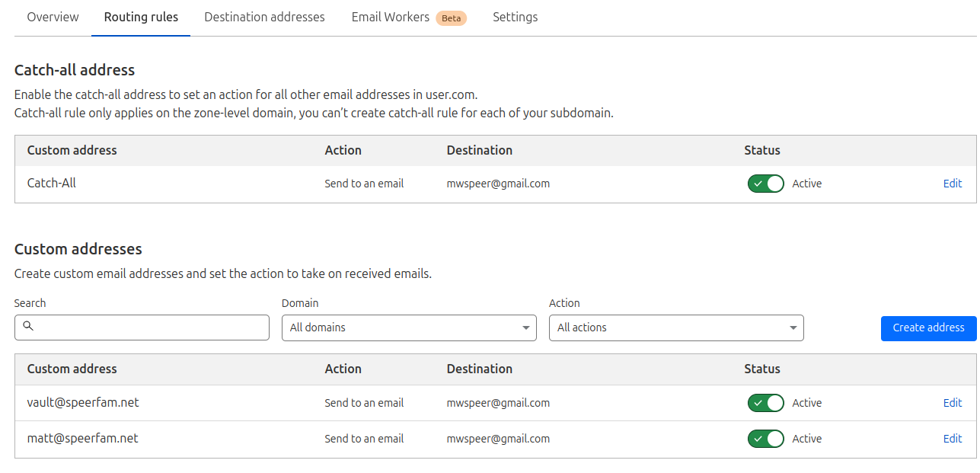
Task: Click the Domain dropdown caret arrow
Action: click(525, 328)
